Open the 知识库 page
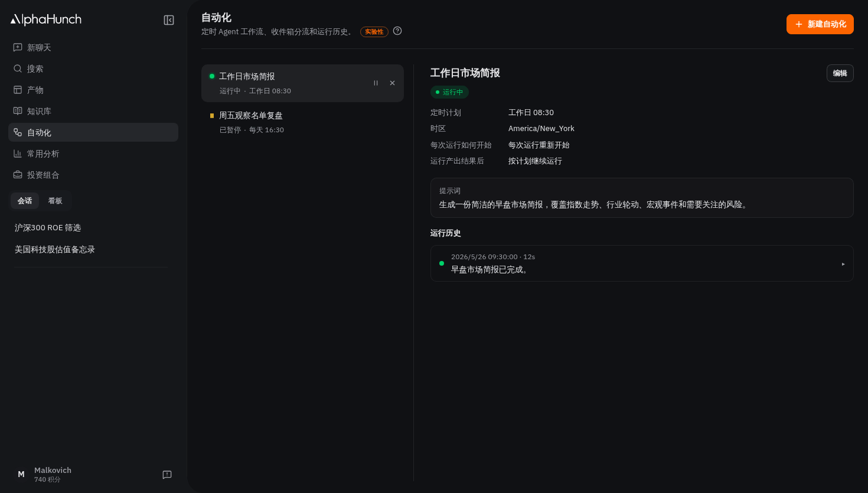The height and width of the screenshot is (493, 868). 93,111
